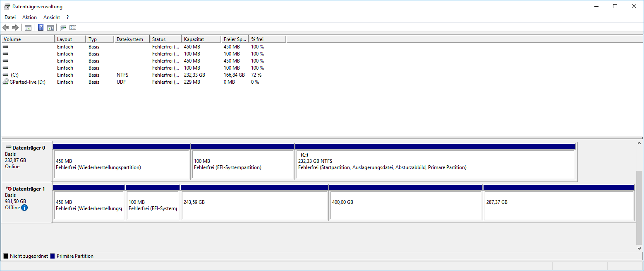Click the 232,33 GB capacity cell
The width and height of the screenshot is (644, 271).
194,75
